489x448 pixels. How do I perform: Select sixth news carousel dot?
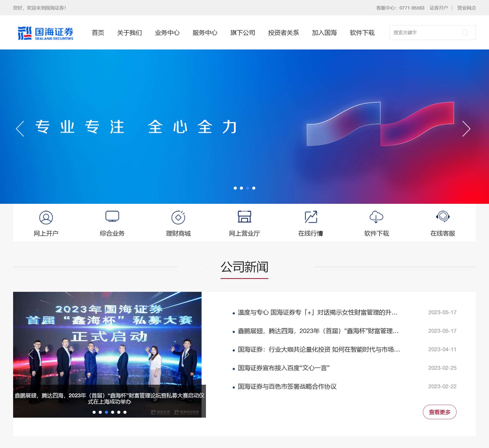pos(125,412)
